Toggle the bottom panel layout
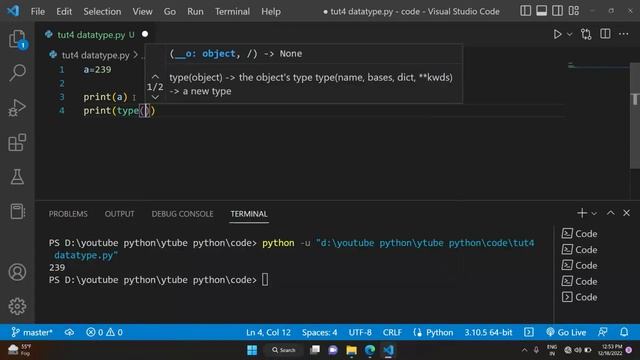 tap(542, 11)
